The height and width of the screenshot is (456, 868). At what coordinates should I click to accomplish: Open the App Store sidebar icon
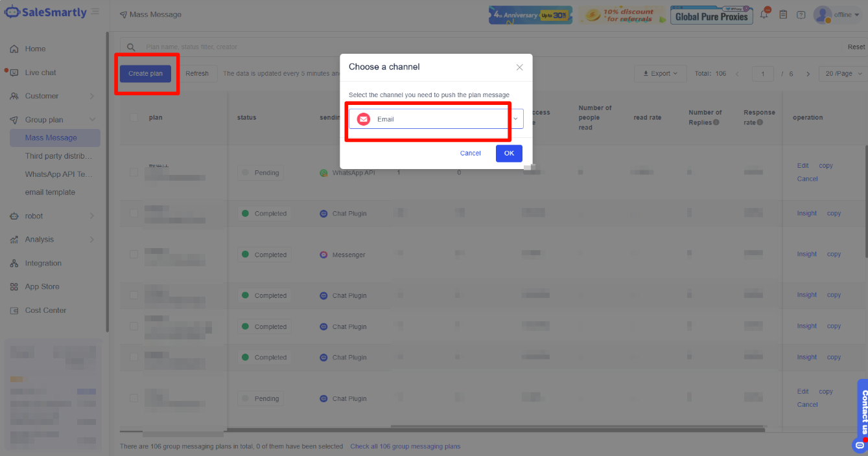14,287
